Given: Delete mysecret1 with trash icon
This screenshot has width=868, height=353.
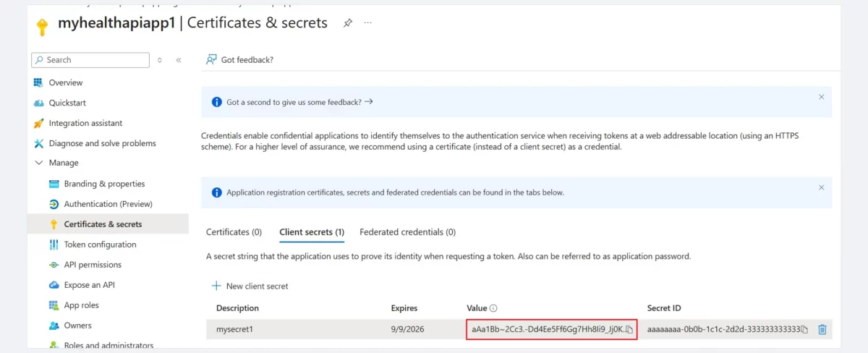Looking at the screenshot, I should pos(822,329).
